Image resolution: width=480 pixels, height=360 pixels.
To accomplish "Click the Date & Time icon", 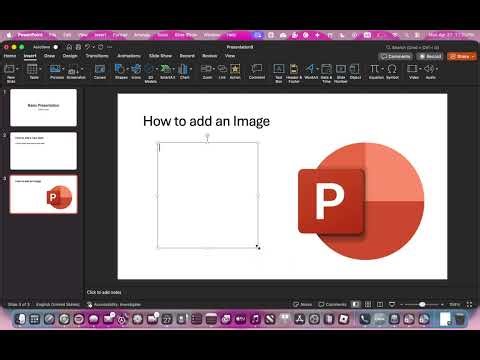I will click(x=326, y=69).
